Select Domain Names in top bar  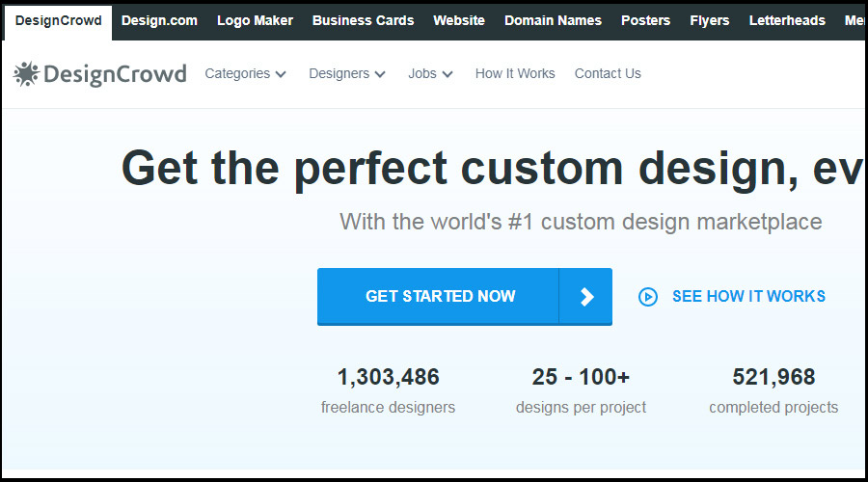(x=553, y=21)
